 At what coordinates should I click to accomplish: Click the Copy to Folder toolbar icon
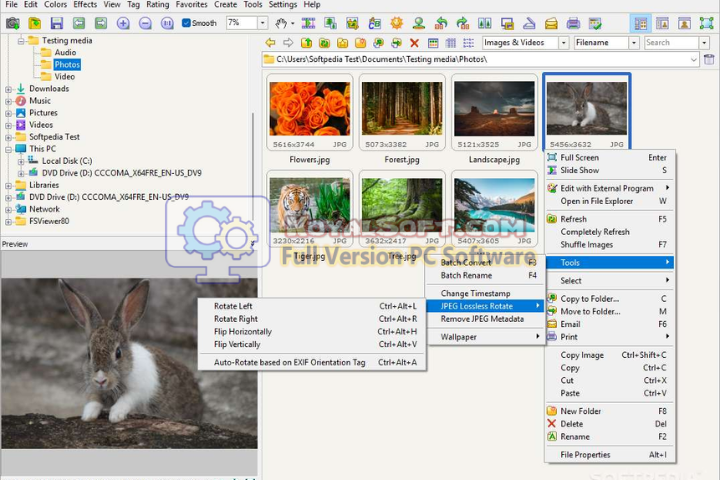coord(378,43)
